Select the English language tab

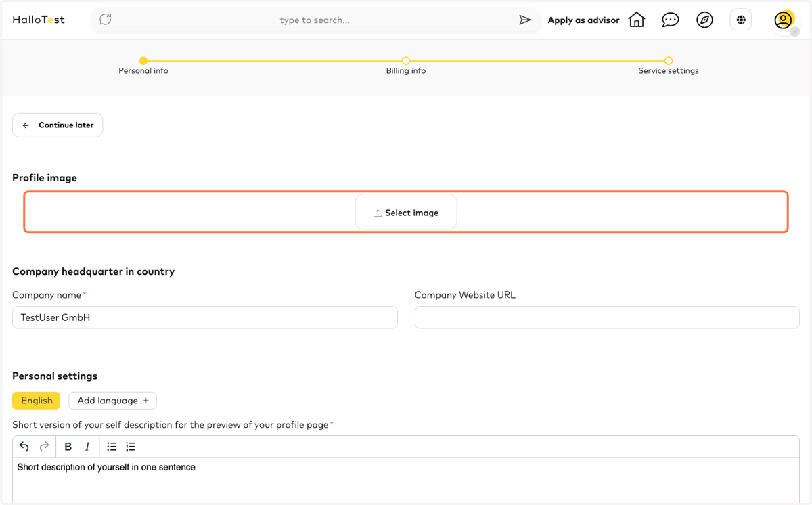(37, 401)
